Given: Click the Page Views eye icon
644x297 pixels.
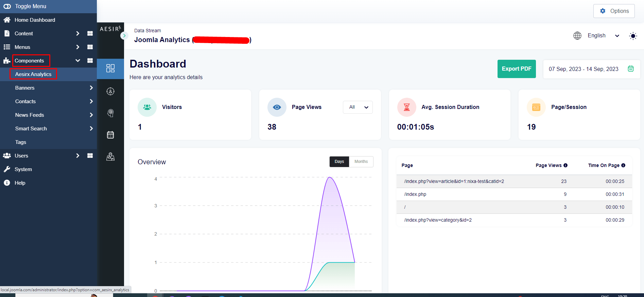Looking at the screenshot, I should point(277,107).
